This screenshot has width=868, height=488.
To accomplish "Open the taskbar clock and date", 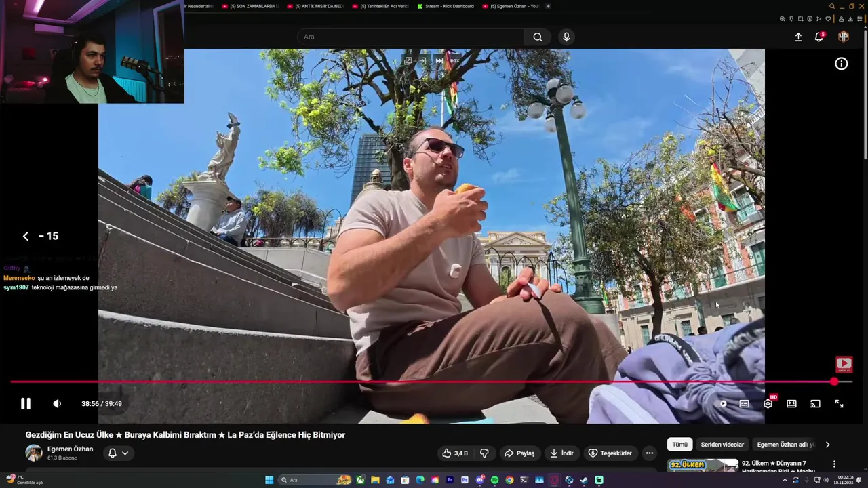I will coord(845,480).
